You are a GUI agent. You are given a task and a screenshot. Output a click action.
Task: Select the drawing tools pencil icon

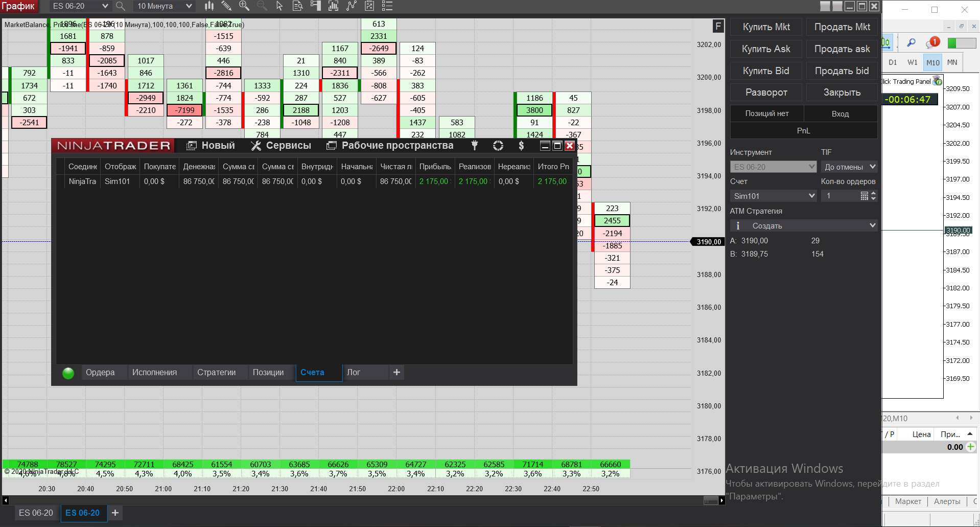226,6
